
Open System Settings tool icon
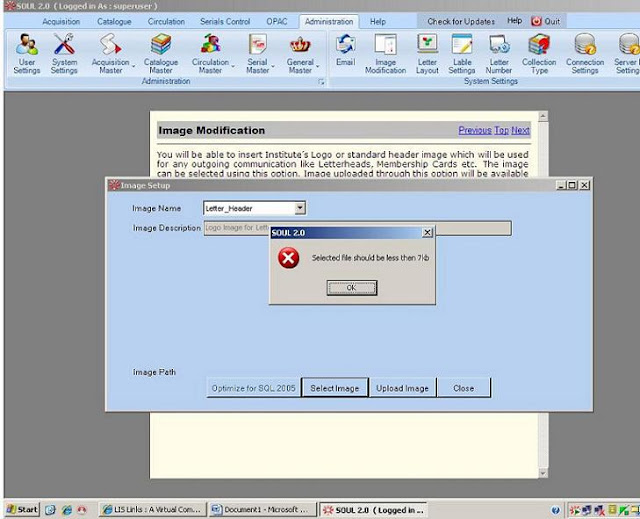point(64,44)
